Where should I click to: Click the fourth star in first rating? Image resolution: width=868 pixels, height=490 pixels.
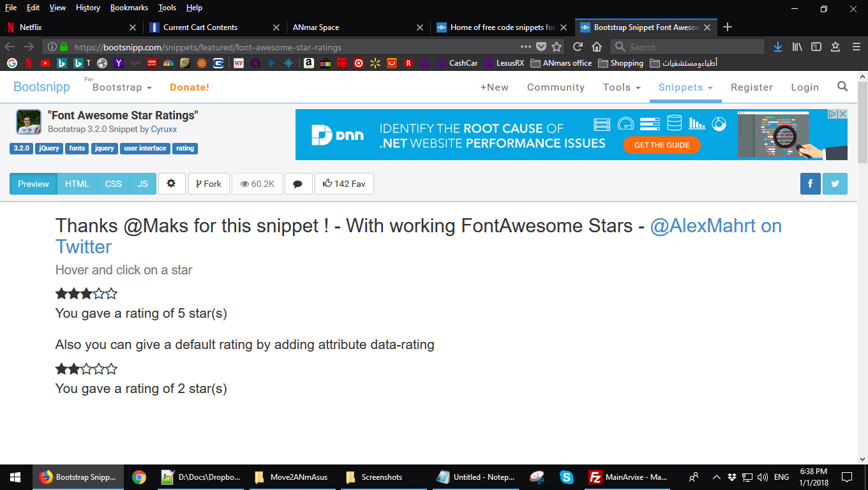99,294
